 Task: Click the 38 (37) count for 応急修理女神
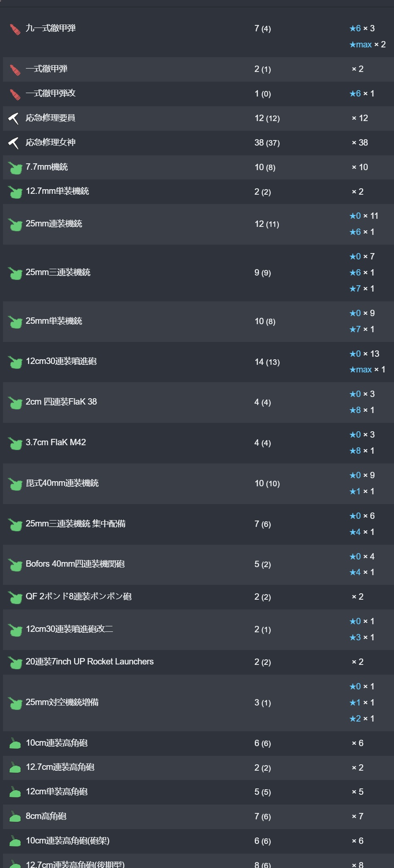(267, 143)
